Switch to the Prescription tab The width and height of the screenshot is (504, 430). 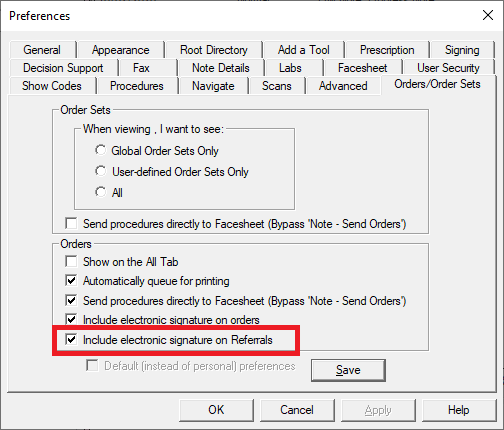click(x=387, y=50)
